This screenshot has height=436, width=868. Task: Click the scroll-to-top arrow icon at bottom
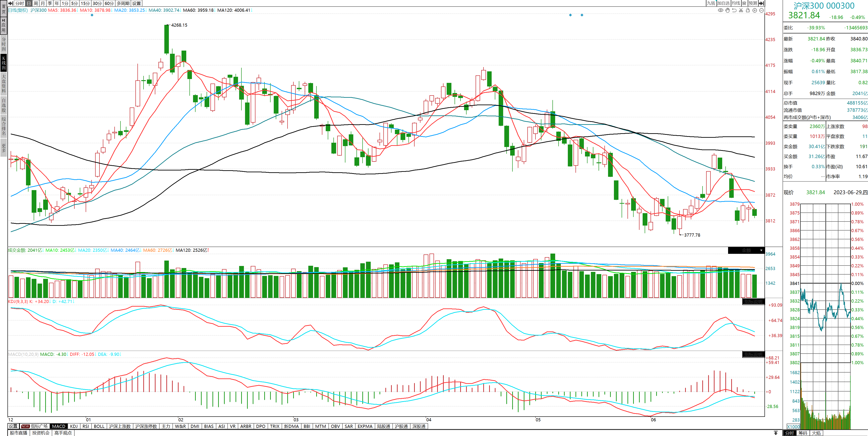[776, 433]
